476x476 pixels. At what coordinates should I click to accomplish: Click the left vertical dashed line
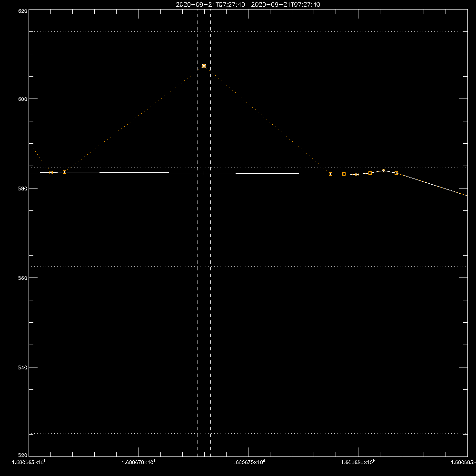[x=198, y=233]
